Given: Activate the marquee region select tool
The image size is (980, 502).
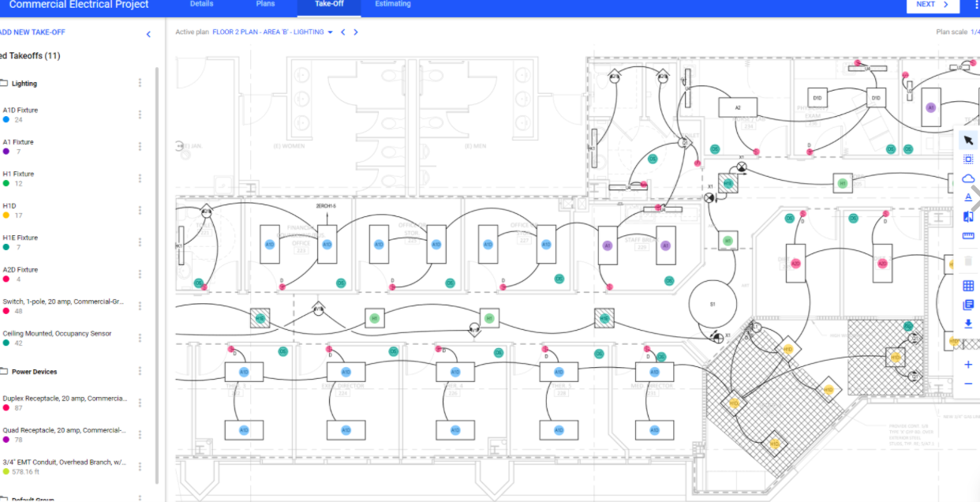Looking at the screenshot, I should click(968, 159).
